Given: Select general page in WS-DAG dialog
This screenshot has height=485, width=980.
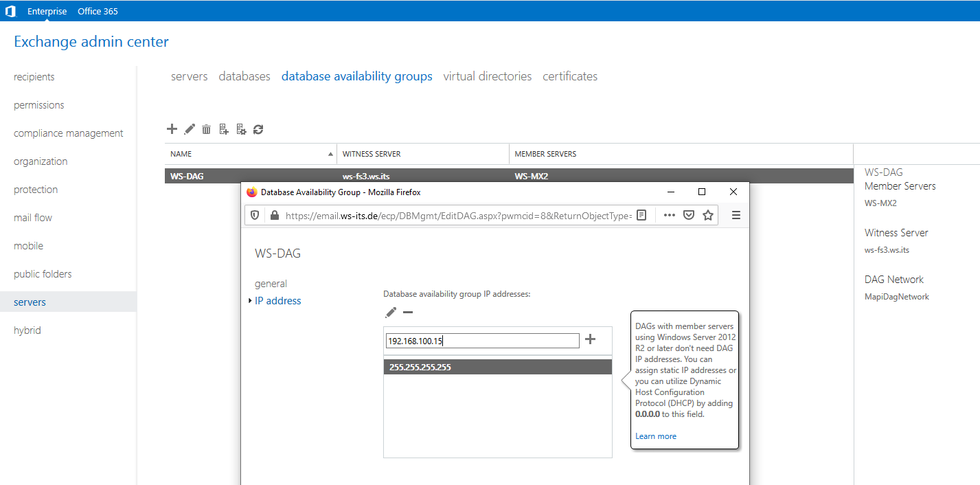Looking at the screenshot, I should (271, 284).
